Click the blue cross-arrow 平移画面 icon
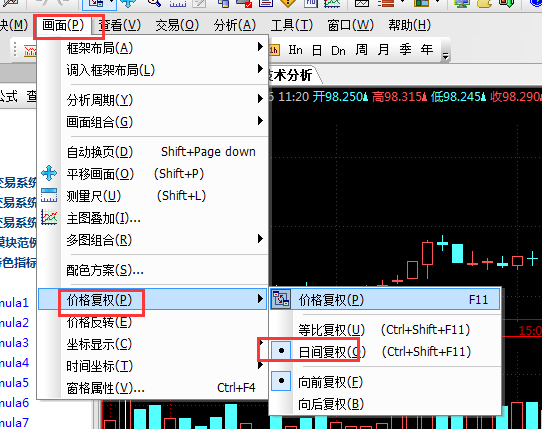The height and width of the screenshot is (429, 542). tap(49, 173)
